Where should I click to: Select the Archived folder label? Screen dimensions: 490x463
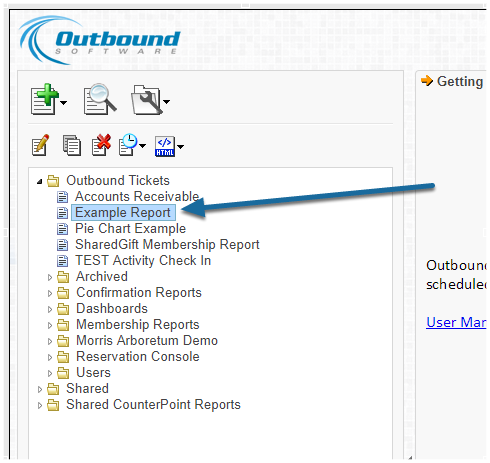click(x=102, y=277)
